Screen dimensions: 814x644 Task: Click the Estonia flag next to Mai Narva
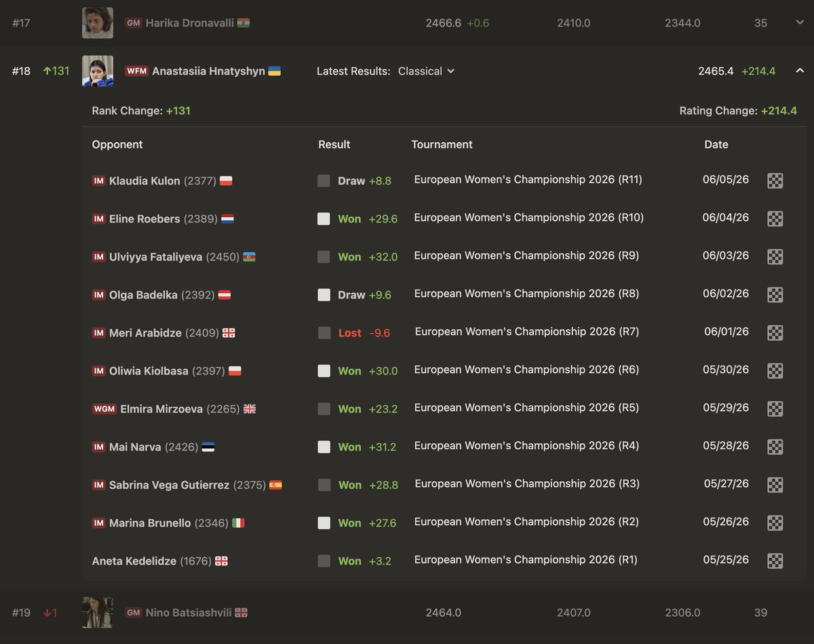pos(208,447)
